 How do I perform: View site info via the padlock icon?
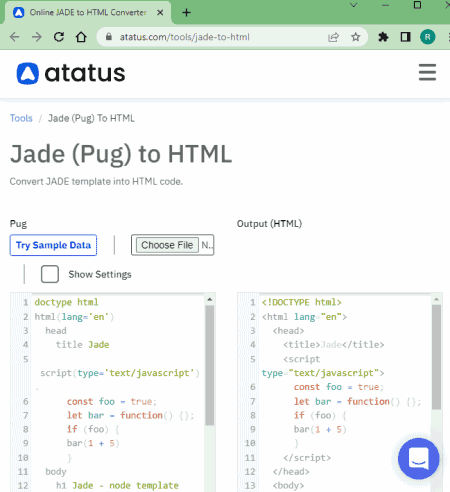tap(109, 37)
